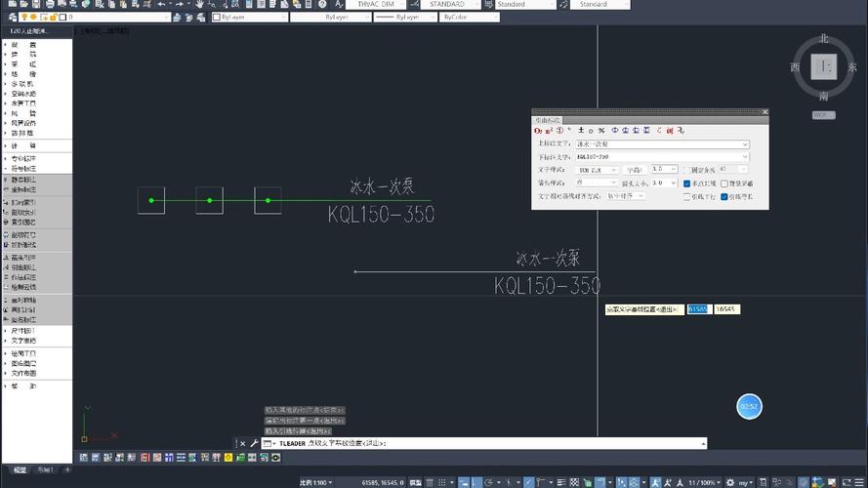
Task: Open 尺寸标注 in the left menu
Action: point(23,330)
